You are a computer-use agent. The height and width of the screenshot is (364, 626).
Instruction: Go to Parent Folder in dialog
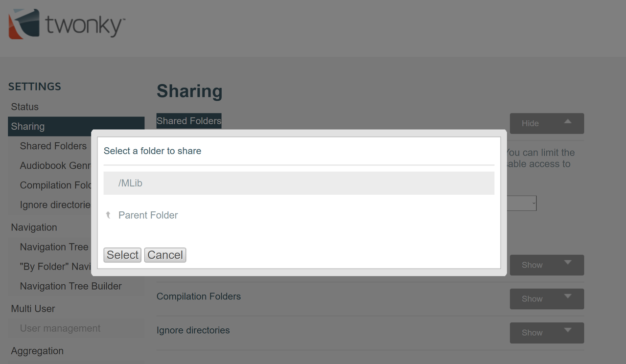pyautogui.click(x=148, y=215)
